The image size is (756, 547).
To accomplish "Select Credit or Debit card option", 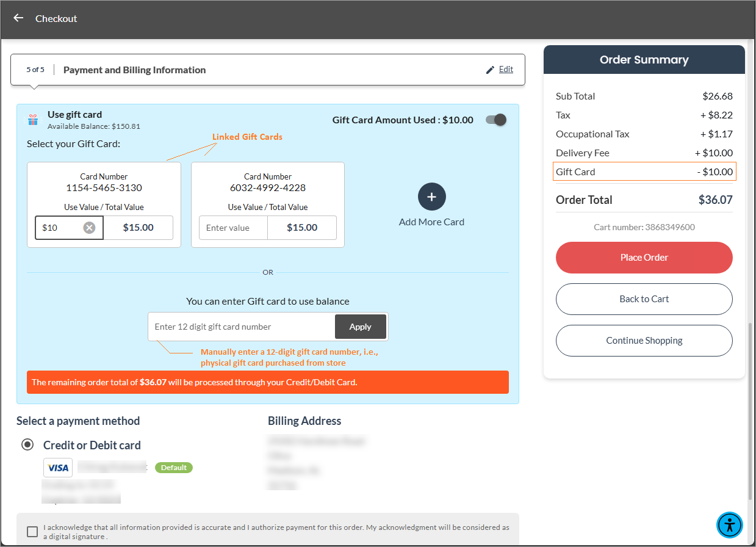I will point(27,444).
